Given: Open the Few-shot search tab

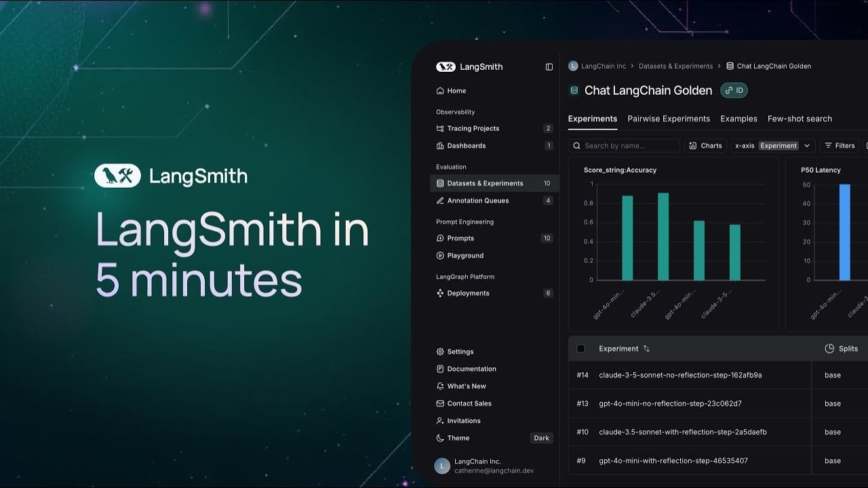Looking at the screenshot, I should pos(800,119).
